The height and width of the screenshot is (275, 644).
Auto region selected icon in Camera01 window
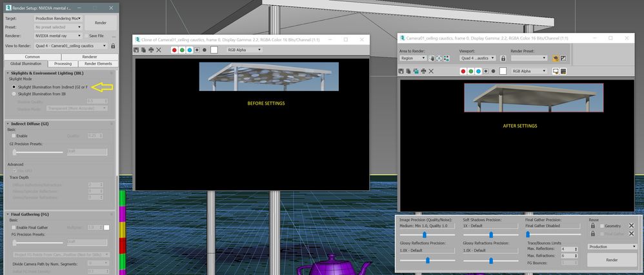[439, 58]
